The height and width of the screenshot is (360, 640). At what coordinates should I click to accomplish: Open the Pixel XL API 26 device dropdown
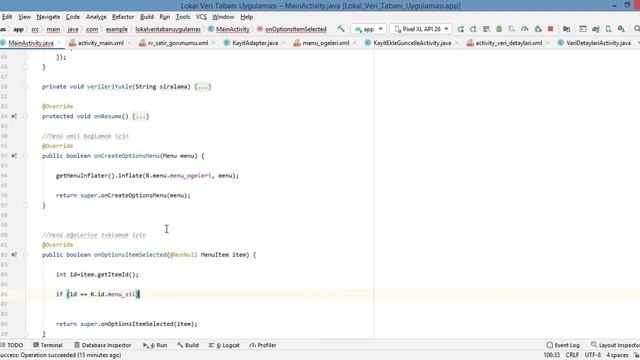coord(421,29)
